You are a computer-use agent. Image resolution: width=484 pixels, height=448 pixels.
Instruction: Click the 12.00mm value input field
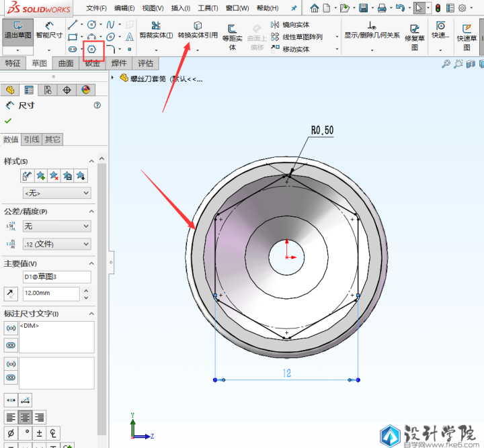click(50, 294)
